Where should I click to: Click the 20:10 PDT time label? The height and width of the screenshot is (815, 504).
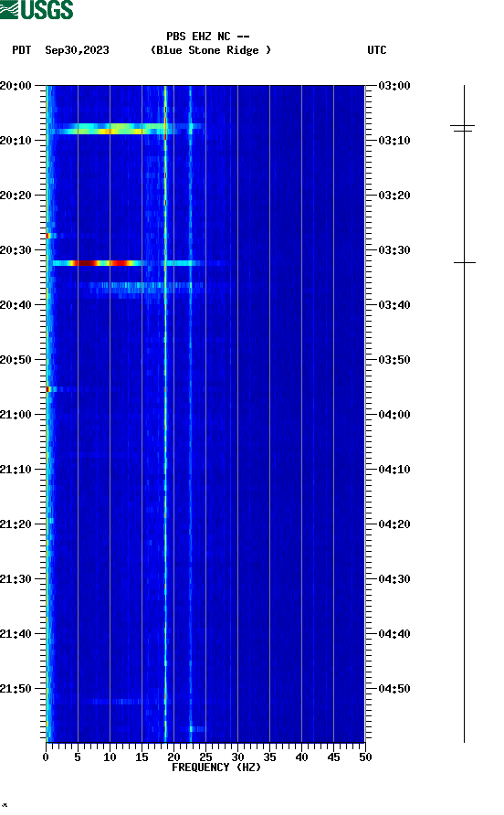click(x=16, y=141)
